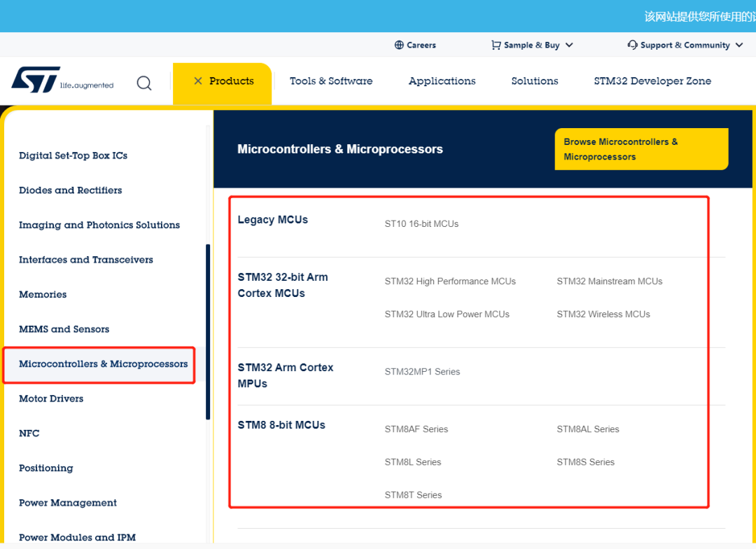Expand the Sample & Buy dropdown arrow
Viewport: 756px width, 549px height.
click(569, 45)
